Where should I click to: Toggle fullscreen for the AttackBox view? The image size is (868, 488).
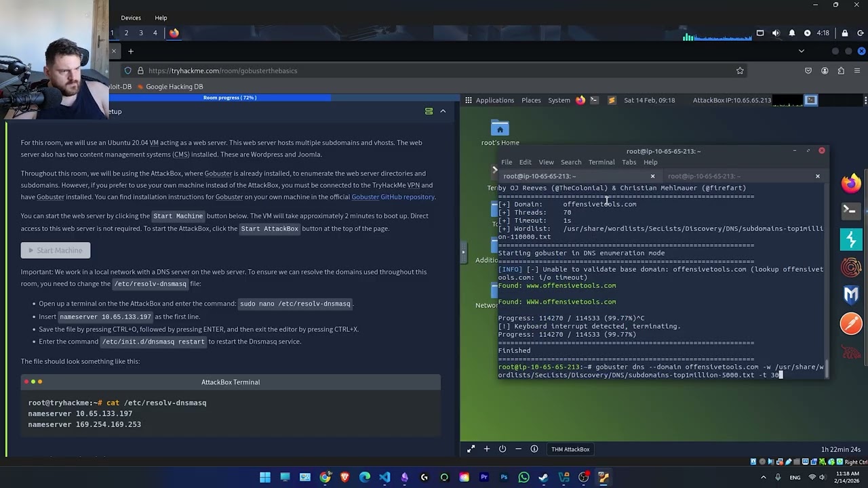point(471,449)
